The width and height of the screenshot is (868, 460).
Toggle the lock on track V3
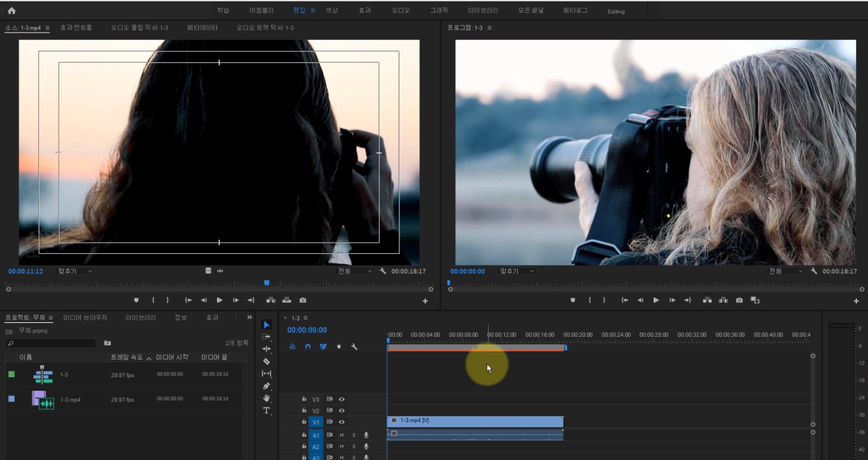point(304,399)
